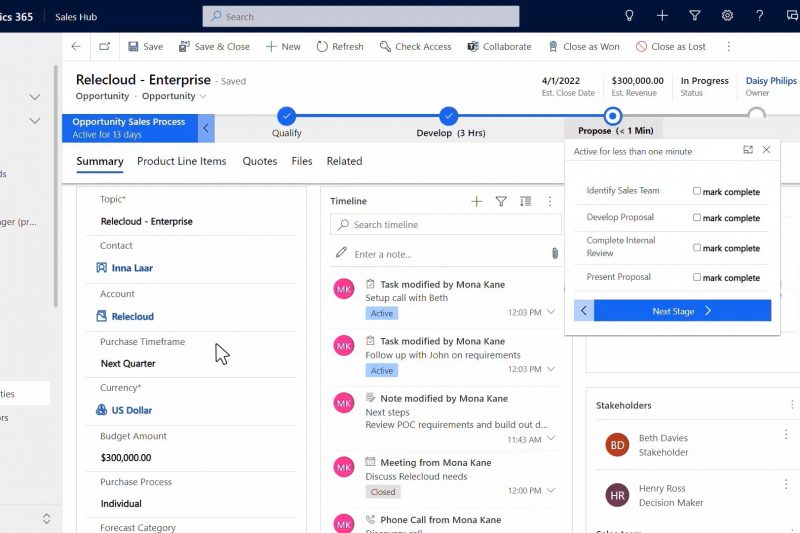Viewport: 800px width, 533px height.
Task: Open the lightbulb assistant icon
Action: coord(629,16)
